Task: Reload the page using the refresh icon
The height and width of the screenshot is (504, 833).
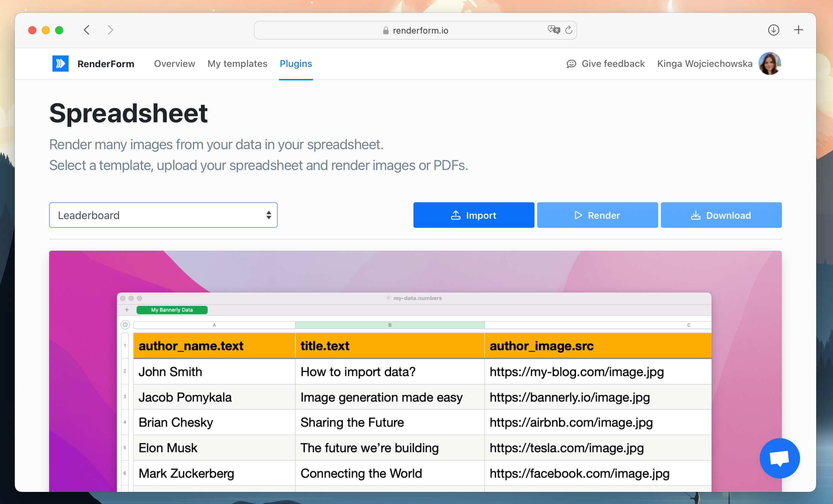Action: tap(569, 30)
